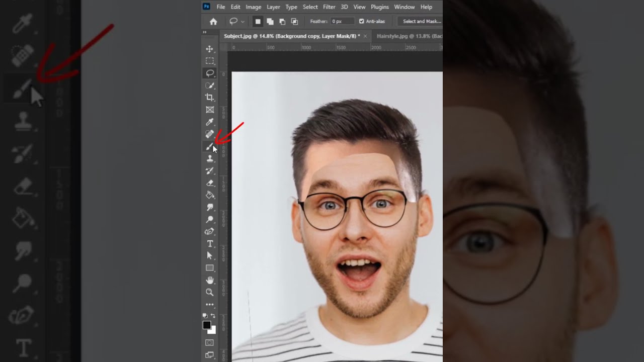Image resolution: width=644 pixels, height=362 pixels.
Task: Select the Quick Selection tool
Action: coord(210,85)
